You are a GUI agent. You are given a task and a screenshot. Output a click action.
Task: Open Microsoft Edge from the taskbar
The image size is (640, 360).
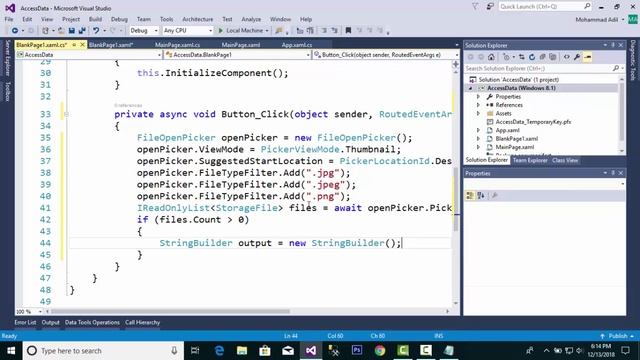219,351
